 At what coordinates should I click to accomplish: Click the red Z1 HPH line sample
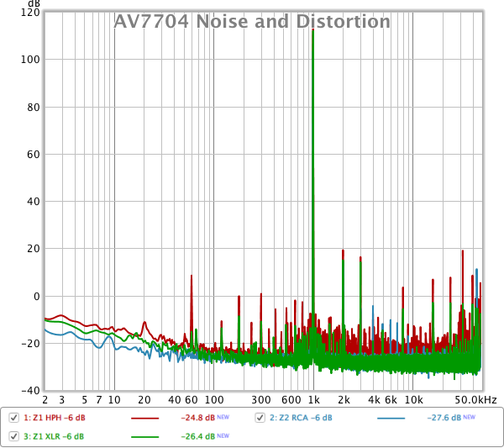(x=145, y=418)
